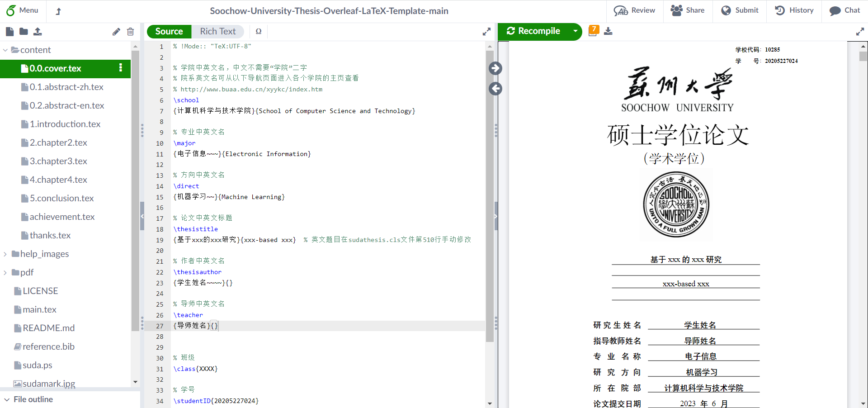Open Review panel
868x408 pixels.
tap(634, 10)
